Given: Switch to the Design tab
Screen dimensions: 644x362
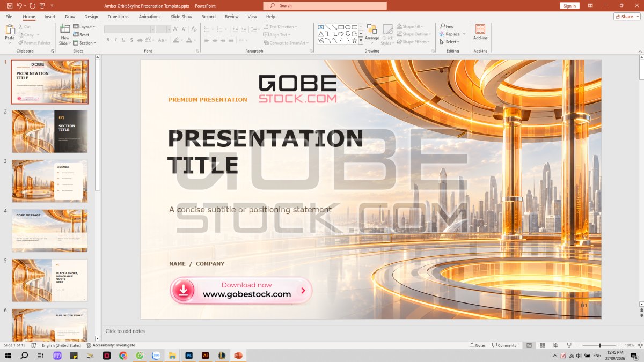Looking at the screenshot, I should [91, 17].
